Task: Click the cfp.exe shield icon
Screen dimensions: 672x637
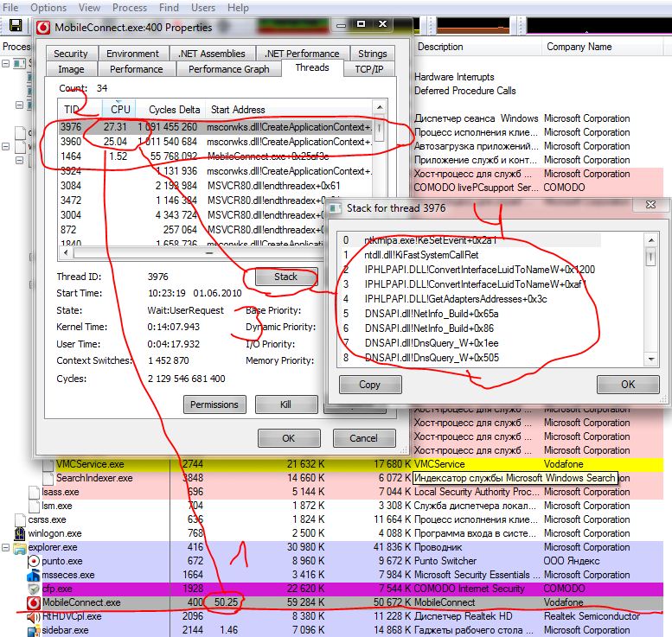Action: click(x=34, y=589)
